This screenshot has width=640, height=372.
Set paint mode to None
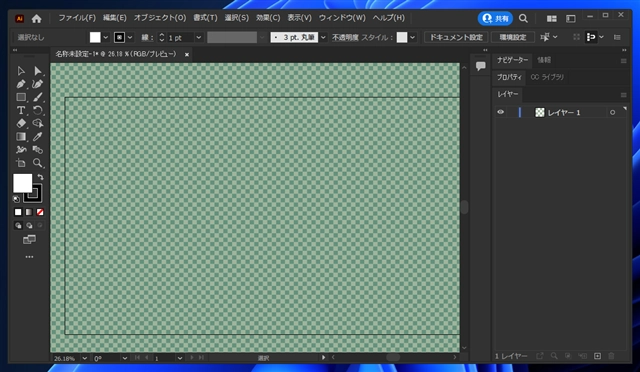pyautogui.click(x=40, y=212)
